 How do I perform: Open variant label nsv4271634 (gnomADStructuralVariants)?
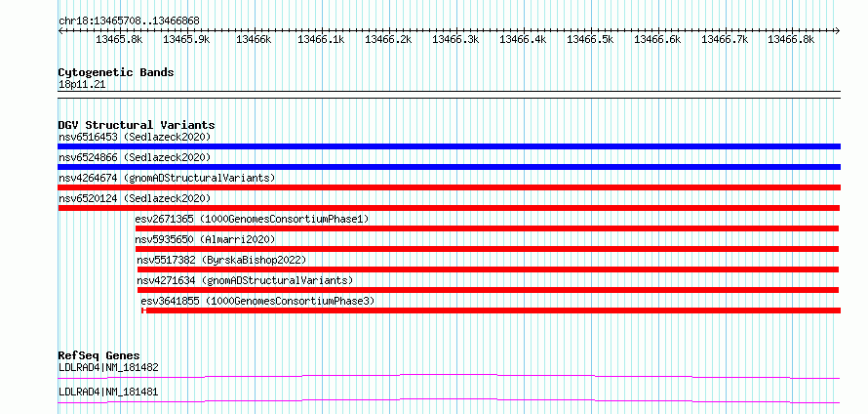pos(245,280)
